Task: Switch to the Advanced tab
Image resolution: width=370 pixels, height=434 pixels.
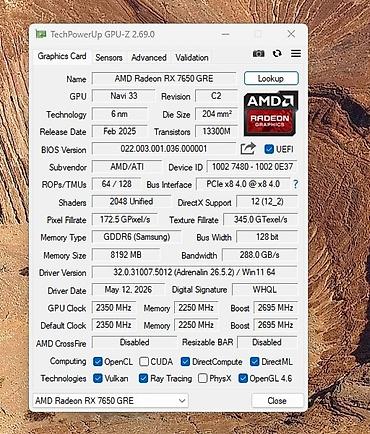Action: pyautogui.click(x=149, y=57)
